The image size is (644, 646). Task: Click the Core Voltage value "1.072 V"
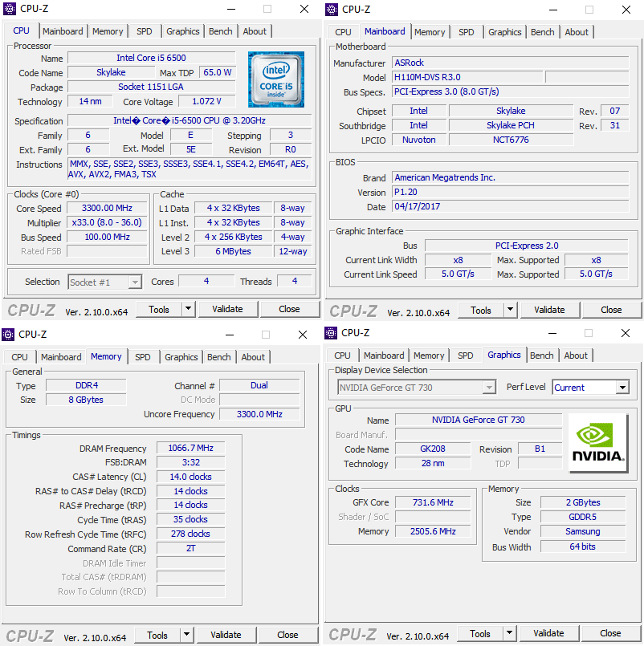[207, 101]
